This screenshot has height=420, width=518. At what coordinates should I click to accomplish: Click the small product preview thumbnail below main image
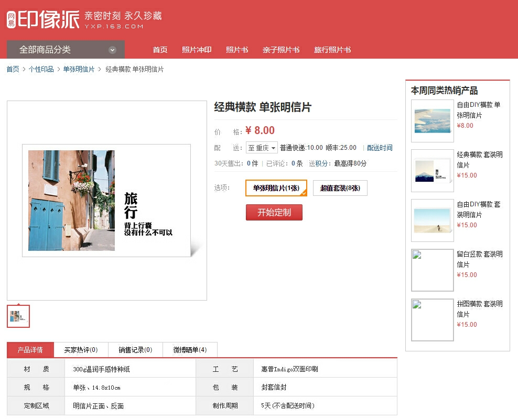(x=18, y=315)
